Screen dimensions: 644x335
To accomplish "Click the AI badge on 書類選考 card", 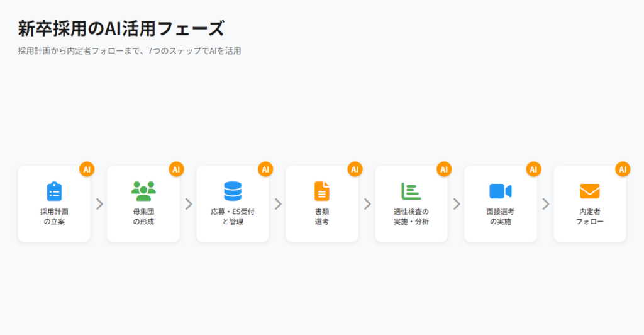I will click(355, 169).
